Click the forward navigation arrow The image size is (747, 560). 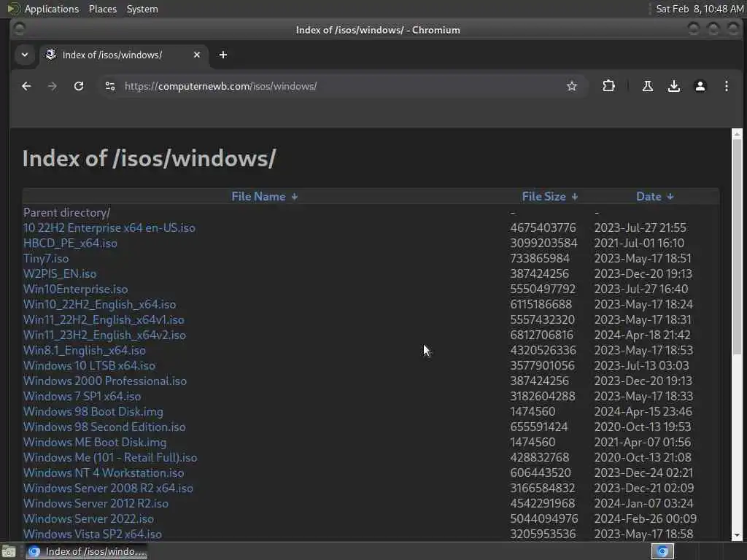click(x=53, y=86)
